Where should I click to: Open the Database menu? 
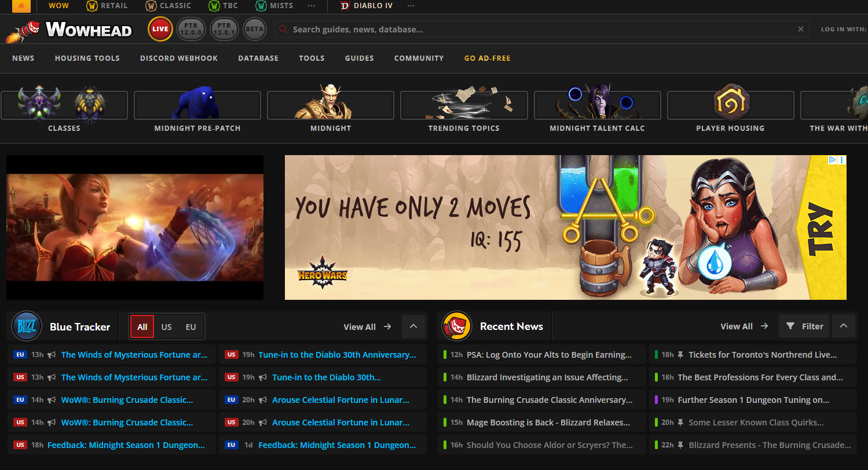(258, 58)
